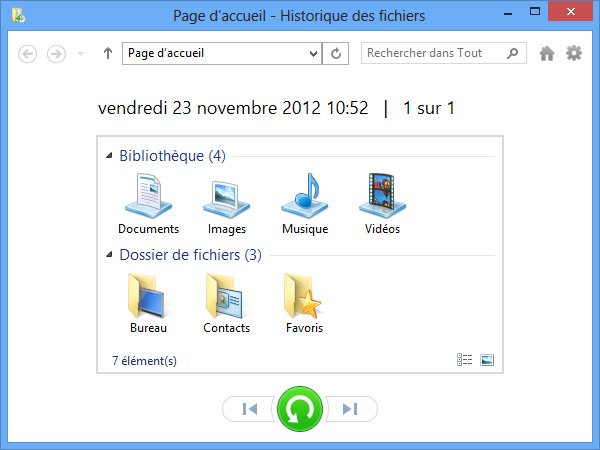The width and height of the screenshot is (600, 450).
Task: Go to the previous version
Action: [249, 409]
